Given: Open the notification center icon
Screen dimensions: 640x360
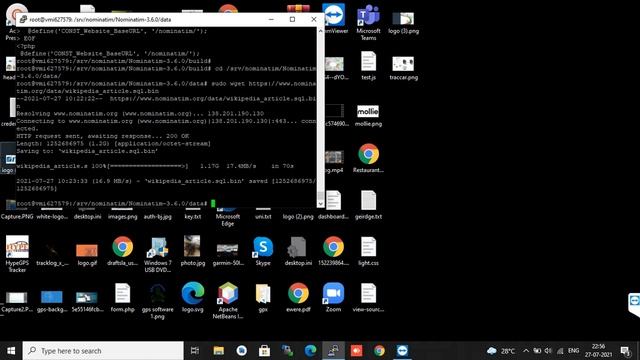Looking at the screenshot, I should [x=625, y=351].
